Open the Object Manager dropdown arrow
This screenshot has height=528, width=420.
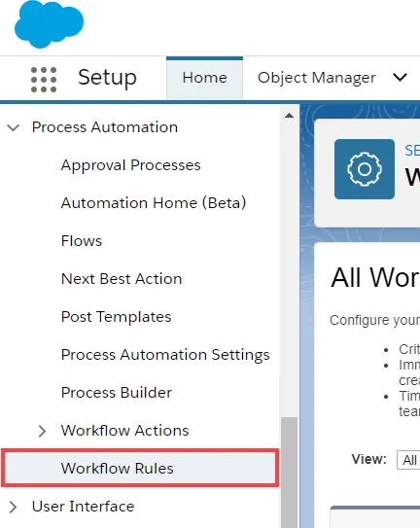point(400,78)
